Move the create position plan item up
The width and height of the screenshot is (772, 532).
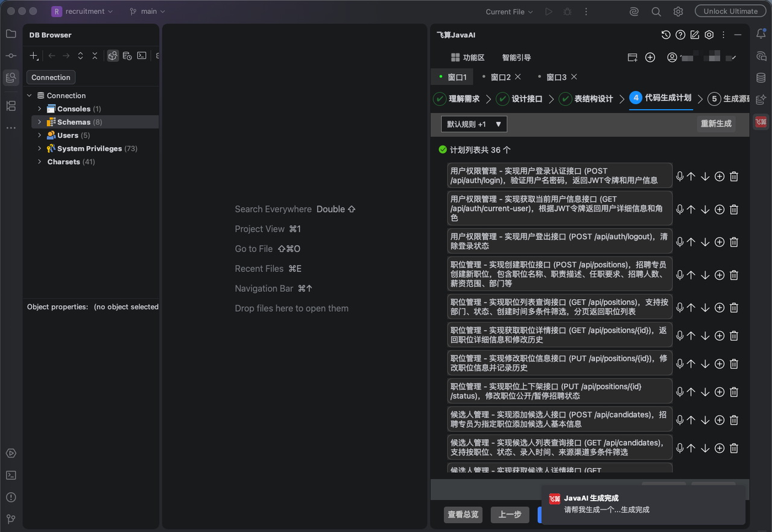pyautogui.click(x=691, y=274)
